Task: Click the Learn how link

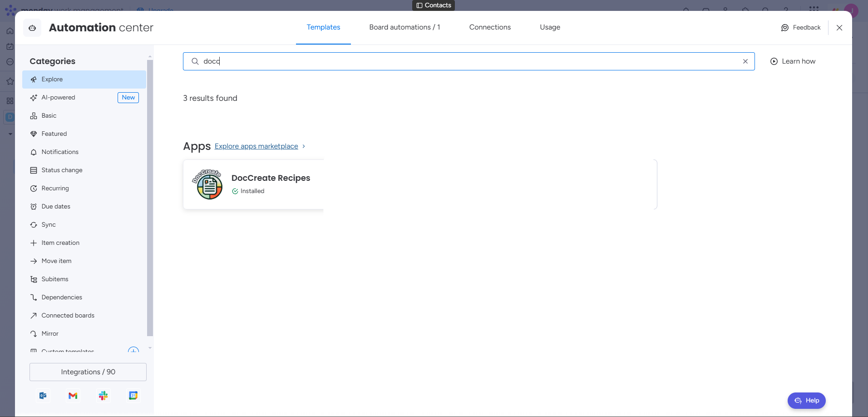Action: coord(793,61)
